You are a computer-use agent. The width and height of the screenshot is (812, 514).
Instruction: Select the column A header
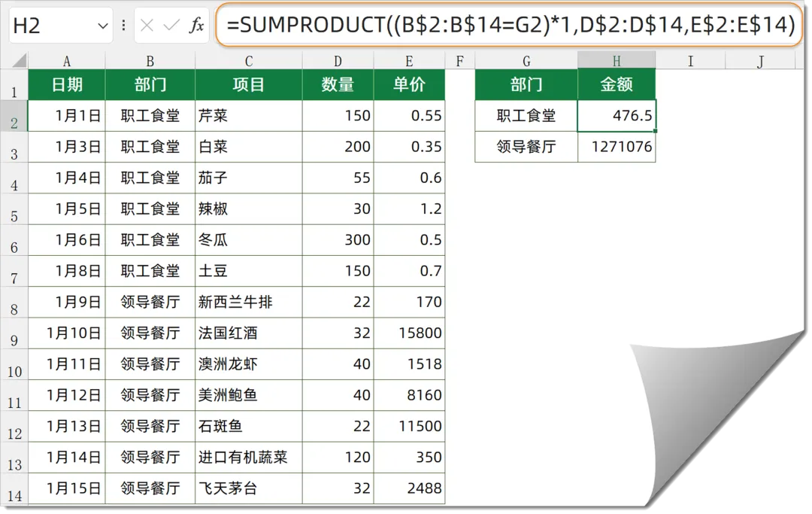[67, 61]
